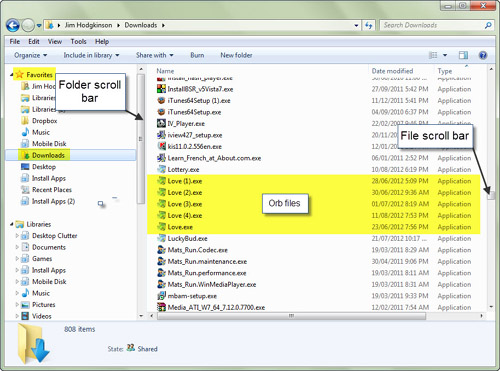Select Favorites in the navigation pane
This screenshot has height=371, width=500.
click(x=39, y=75)
